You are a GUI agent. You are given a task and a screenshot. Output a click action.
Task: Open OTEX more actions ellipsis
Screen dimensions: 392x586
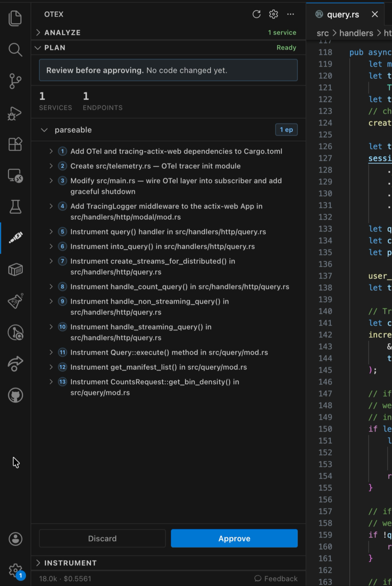290,14
